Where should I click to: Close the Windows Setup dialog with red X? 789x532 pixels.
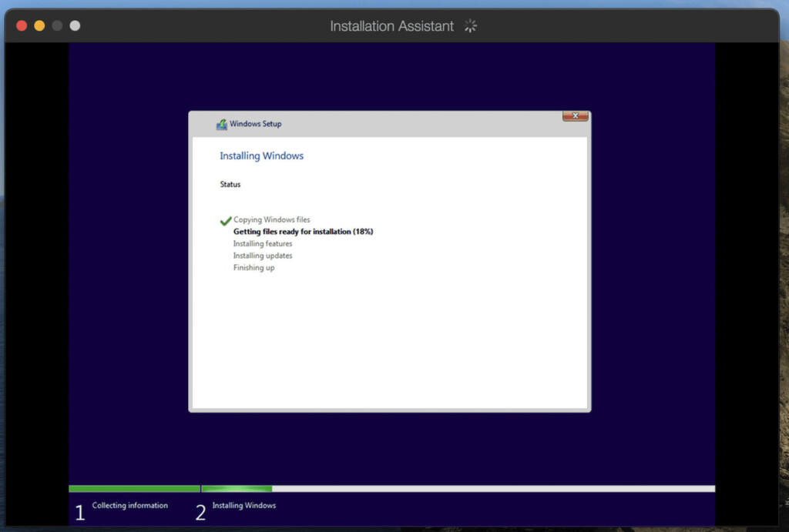point(575,116)
